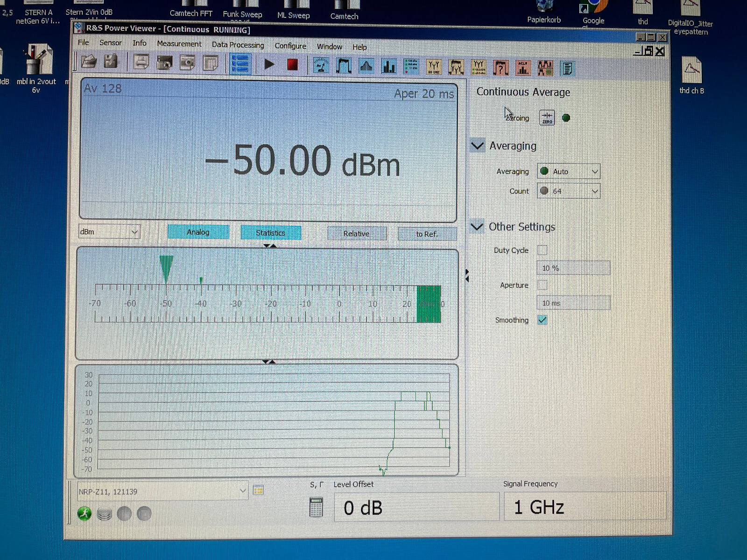Click the stacked discs buffer status icon
The height and width of the screenshot is (560, 747).
(x=105, y=514)
